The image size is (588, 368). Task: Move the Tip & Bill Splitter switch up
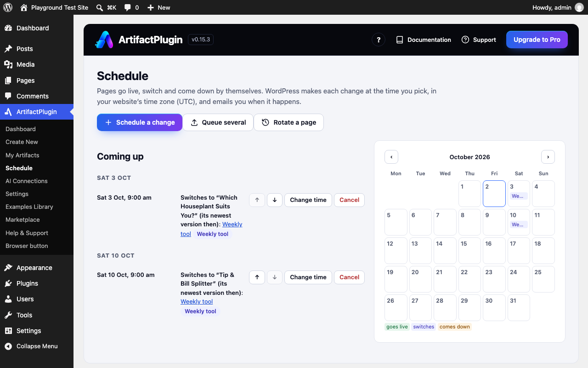(257, 277)
